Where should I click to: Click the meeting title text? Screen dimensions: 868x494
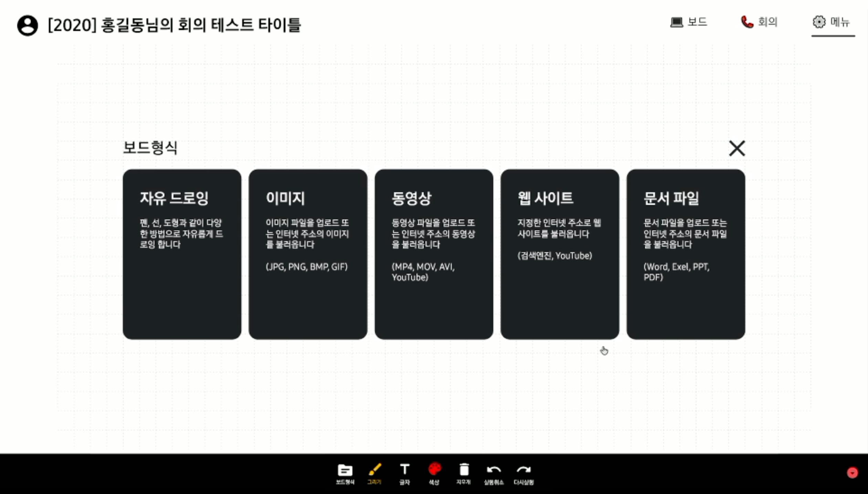coord(174,25)
